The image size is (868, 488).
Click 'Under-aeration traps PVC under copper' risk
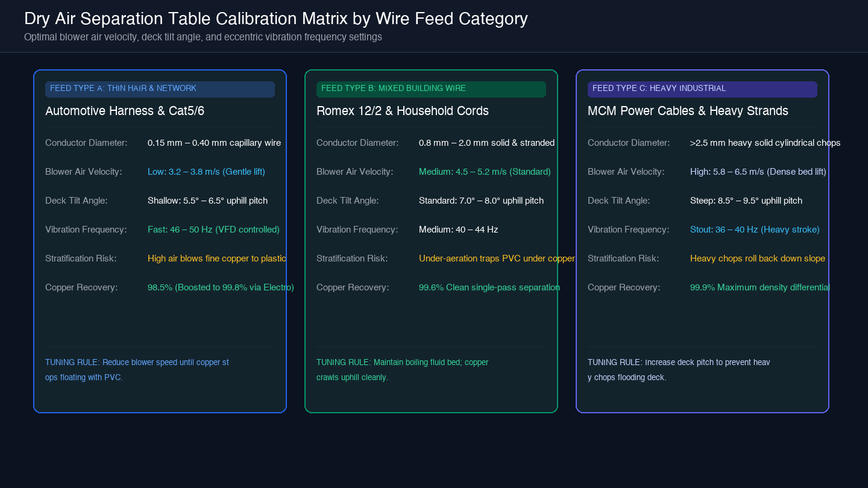pos(497,258)
